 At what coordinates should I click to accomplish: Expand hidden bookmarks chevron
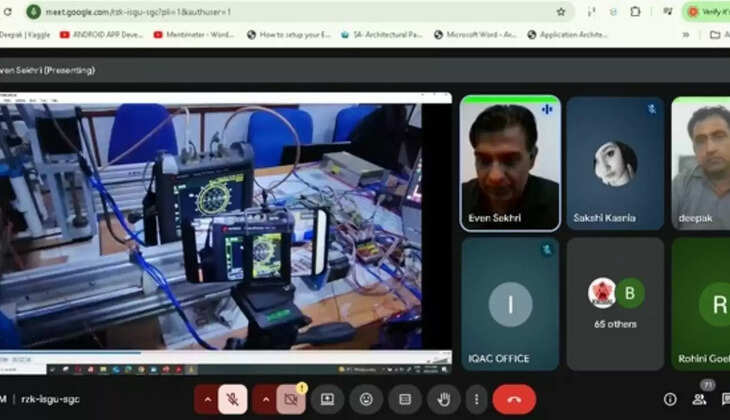point(686,34)
